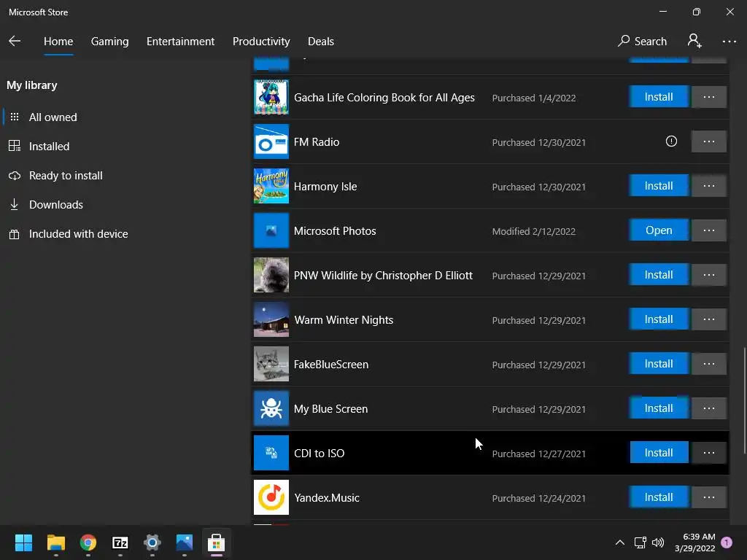Image resolution: width=747 pixels, height=560 pixels.
Task: Select the Installed sidebar icon
Action: tap(15, 146)
